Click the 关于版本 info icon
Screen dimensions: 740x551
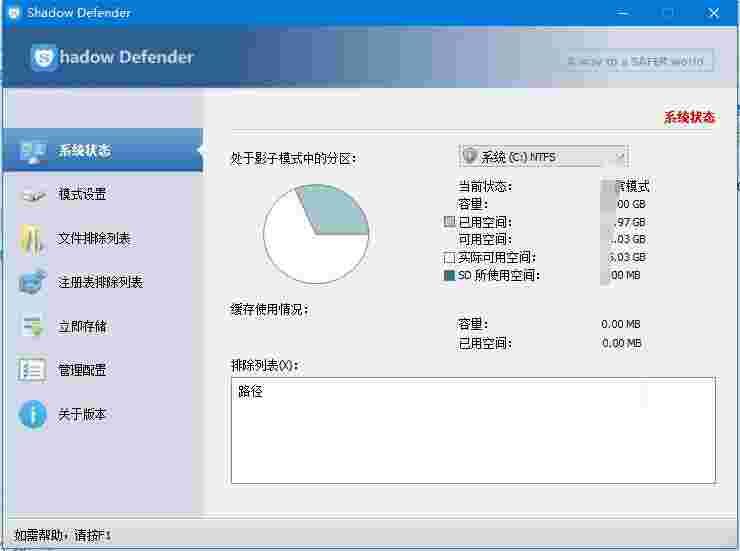pos(33,415)
